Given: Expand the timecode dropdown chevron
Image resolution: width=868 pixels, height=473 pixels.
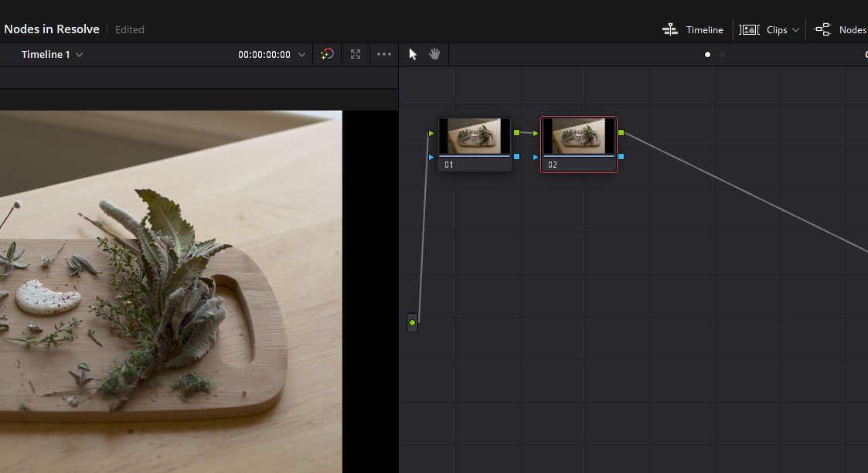Looking at the screenshot, I should point(301,55).
